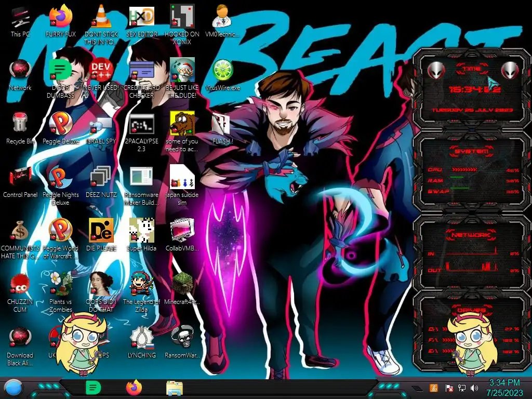This screenshot has width=532, height=399.
Task: Launch Firefox from the taskbar
Action: pyautogui.click(x=134, y=388)
